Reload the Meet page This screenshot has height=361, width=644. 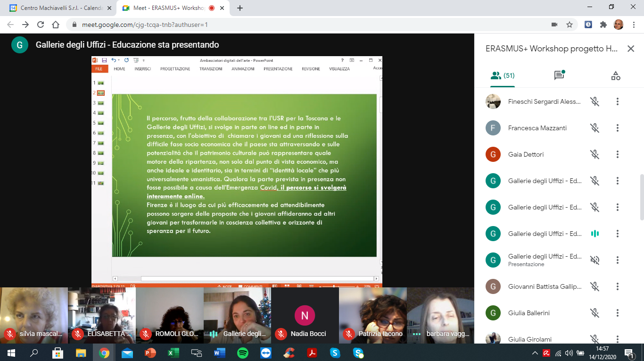pos(41,25)
